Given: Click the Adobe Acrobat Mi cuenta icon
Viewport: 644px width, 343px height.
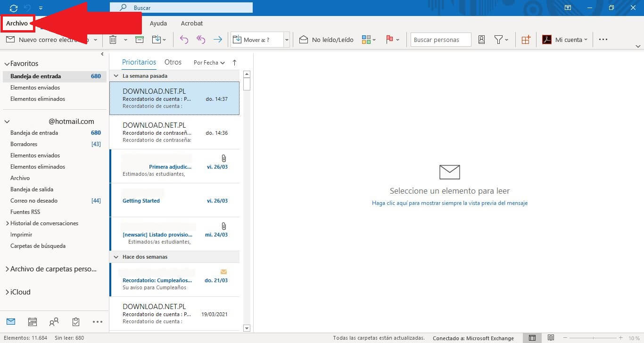Looking at the screenshot, I should pos(547,40).
